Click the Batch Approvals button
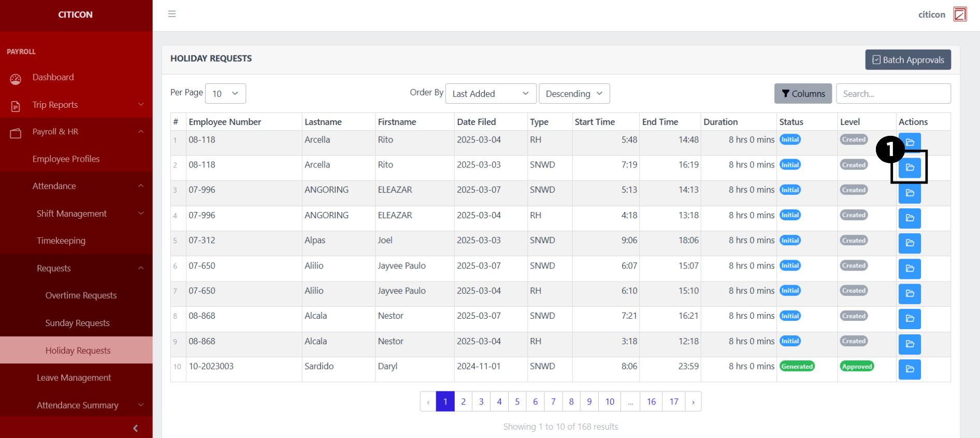The height and width of the screenshot is (438, 980). click(907, 60)
